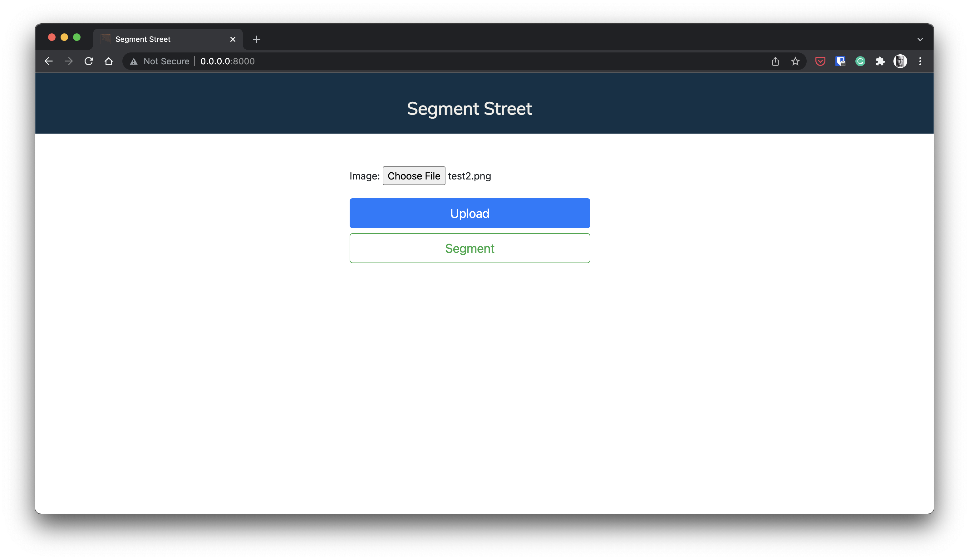The image size is (969, 560).
Task: Select the Segment Street tab
Action: (168, 39)
